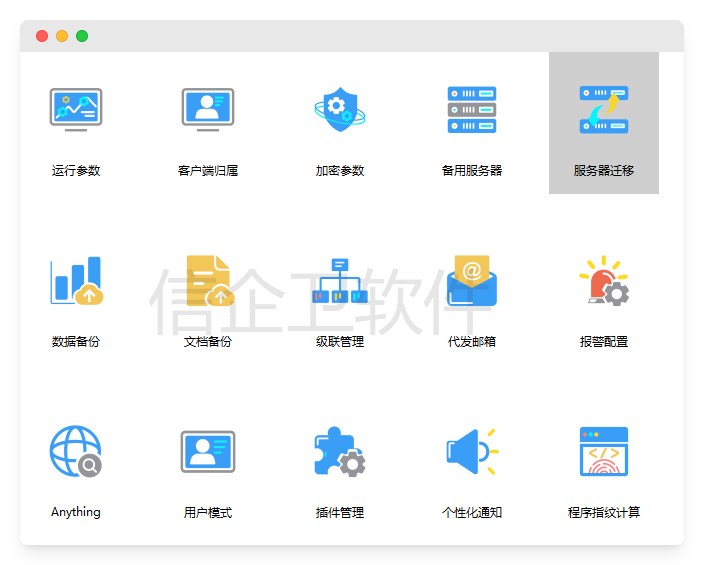Image resolution: width=704 pixels, height=565 pixels.
Task: Click the 报警配置 alarm icon
Action: point(604,281)
